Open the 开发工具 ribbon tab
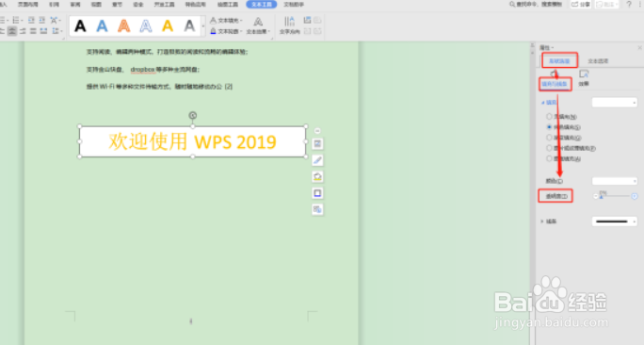 (164, 4)
